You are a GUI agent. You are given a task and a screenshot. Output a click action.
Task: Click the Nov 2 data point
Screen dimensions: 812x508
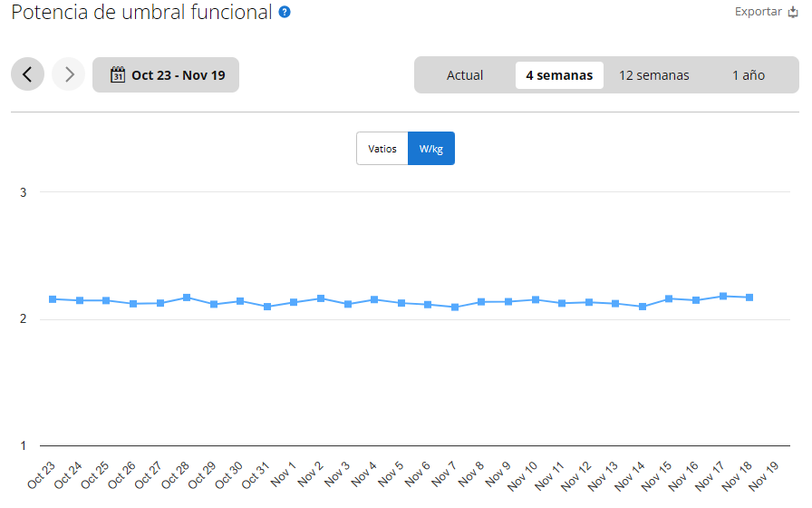(x=321, y=298)
